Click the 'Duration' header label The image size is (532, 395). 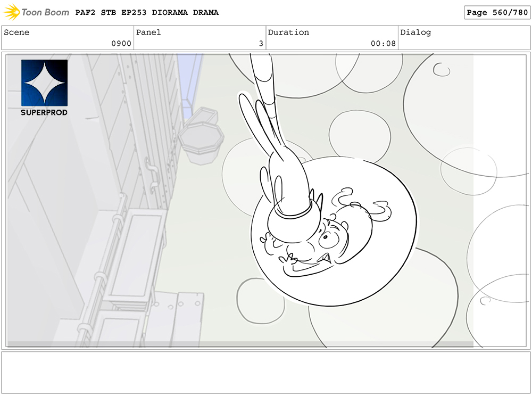coord(288,32)
